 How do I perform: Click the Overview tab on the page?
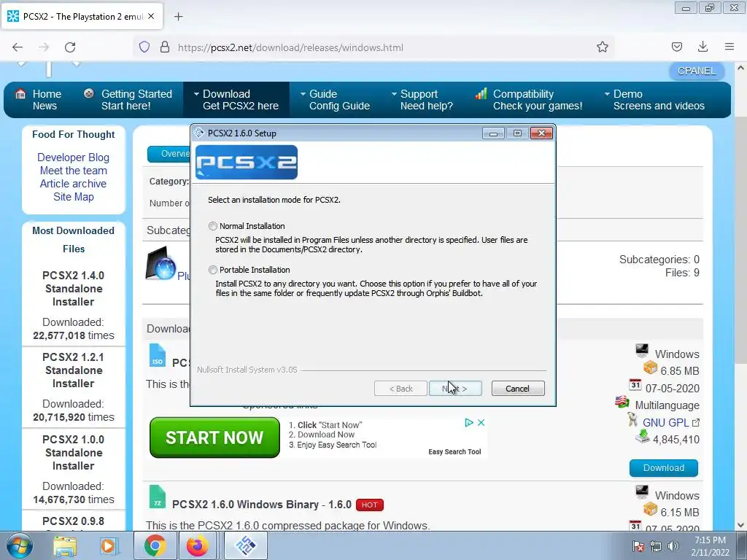coord(169,154)
